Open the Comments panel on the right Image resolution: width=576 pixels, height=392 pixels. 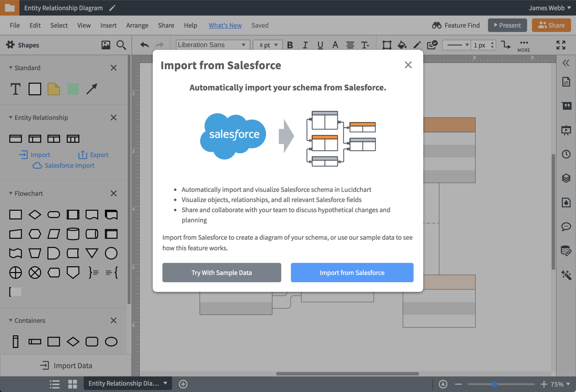566,226
